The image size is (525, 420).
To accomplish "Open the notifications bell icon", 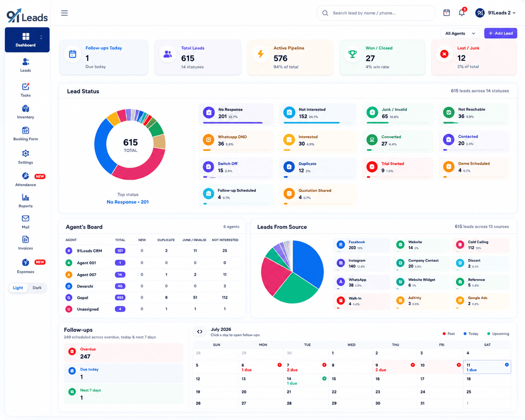I will tap(462, 13).
